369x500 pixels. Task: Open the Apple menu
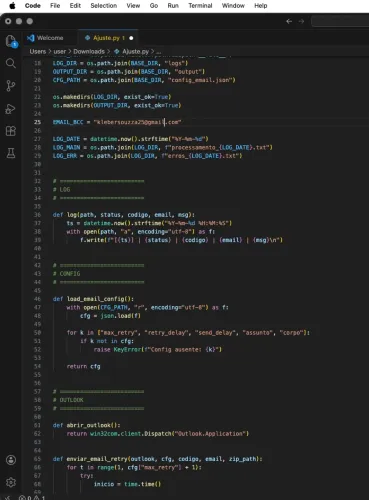point(12,6)
